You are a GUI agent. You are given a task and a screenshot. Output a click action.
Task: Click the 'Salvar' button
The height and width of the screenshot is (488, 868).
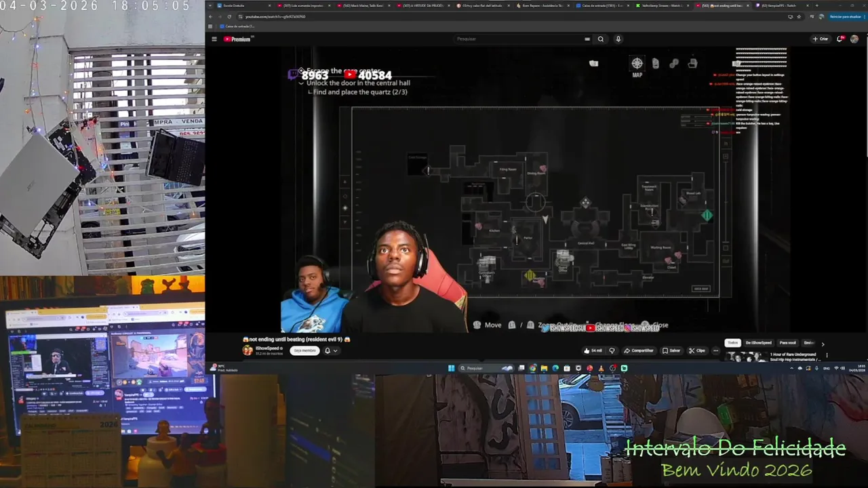[x=671, y=350]
